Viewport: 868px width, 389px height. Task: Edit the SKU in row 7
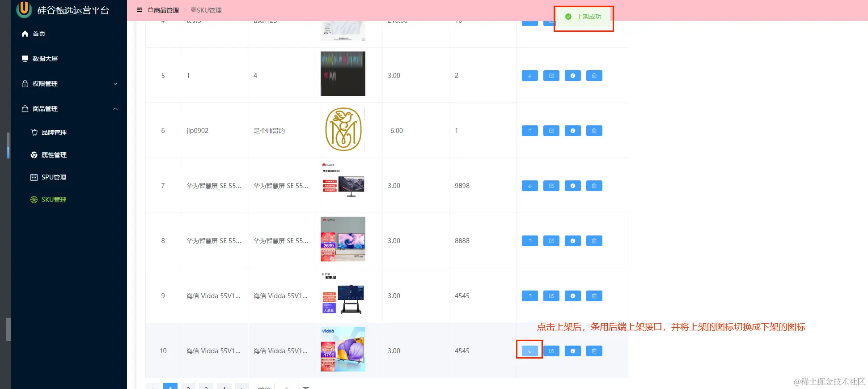(551, 186)
